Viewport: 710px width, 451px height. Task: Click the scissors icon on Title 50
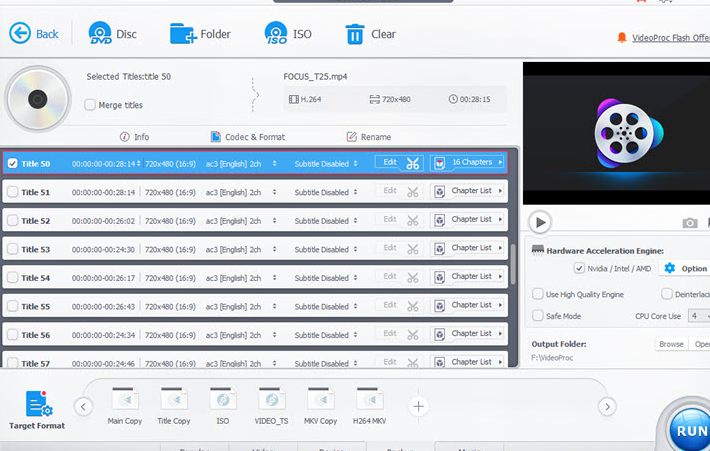tap(413, 163)
